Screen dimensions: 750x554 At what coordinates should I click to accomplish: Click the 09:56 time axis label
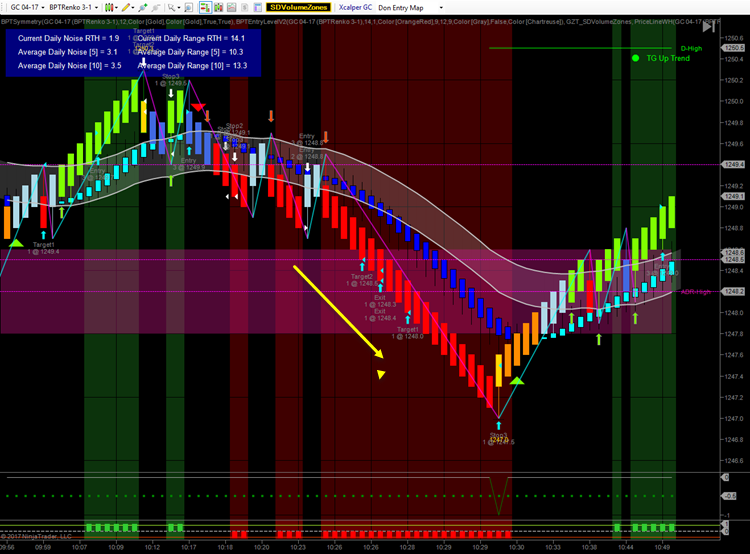[x=7, y=547]
